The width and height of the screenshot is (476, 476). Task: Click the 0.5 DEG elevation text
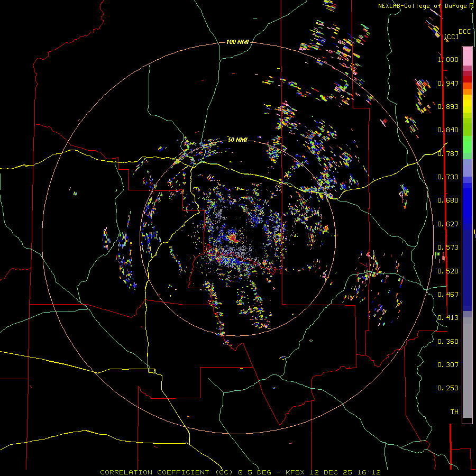[254, 472]
